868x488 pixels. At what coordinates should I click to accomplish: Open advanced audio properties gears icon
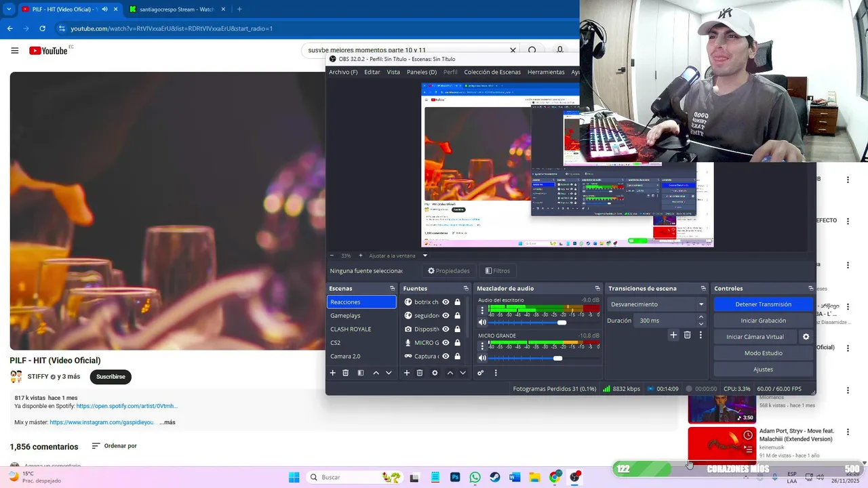click(481, 373)
